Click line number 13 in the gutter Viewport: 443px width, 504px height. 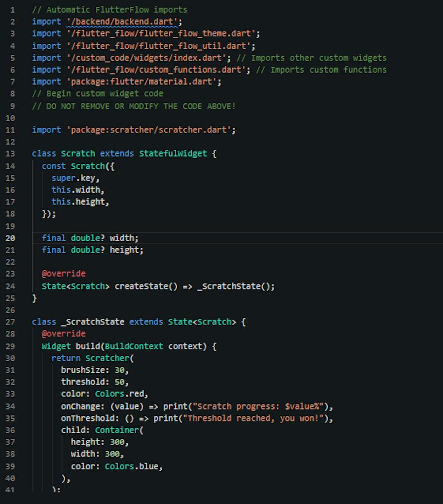(x=10, y=154)
